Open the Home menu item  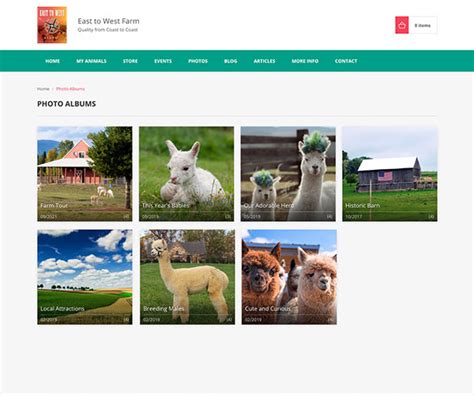tap(53, 61)
